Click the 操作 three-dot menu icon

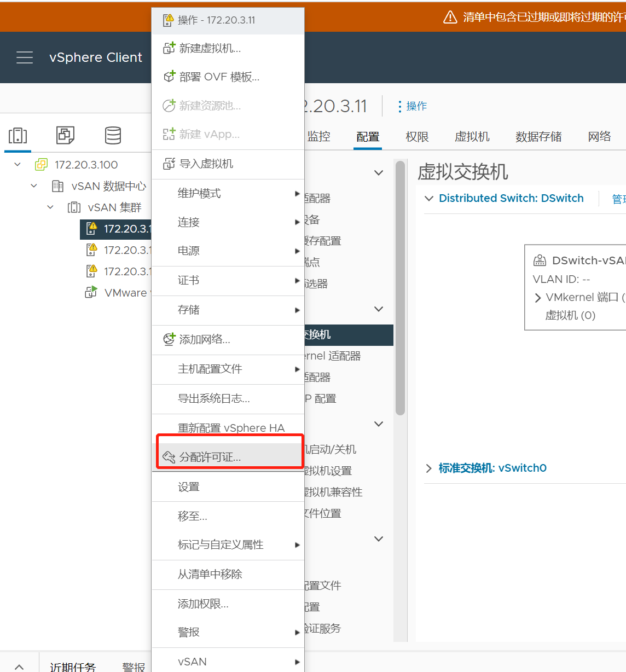coord(400,106)
